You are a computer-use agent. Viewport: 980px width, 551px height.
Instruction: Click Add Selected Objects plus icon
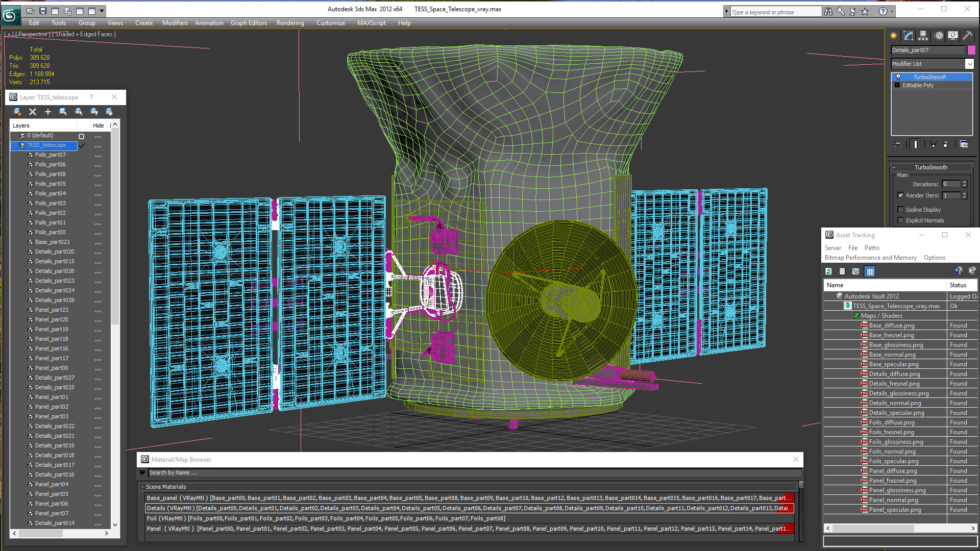tap(48, 112)
